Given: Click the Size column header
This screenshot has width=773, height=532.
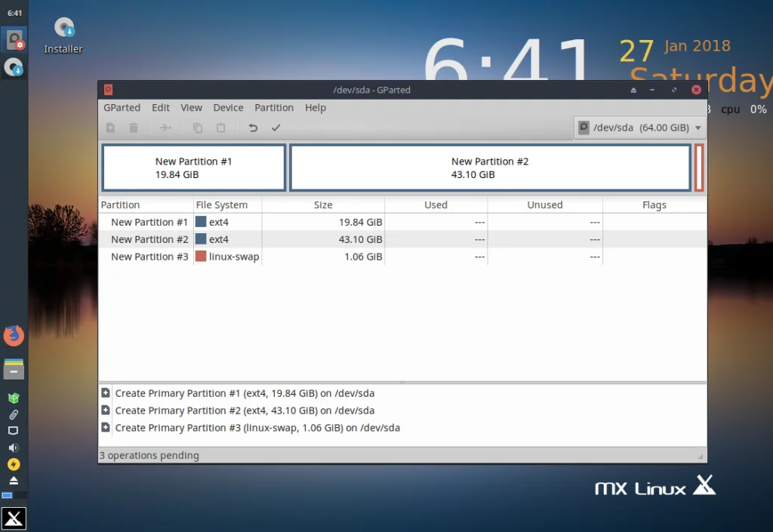Looking at the screenshot, I should coord(323,205).
